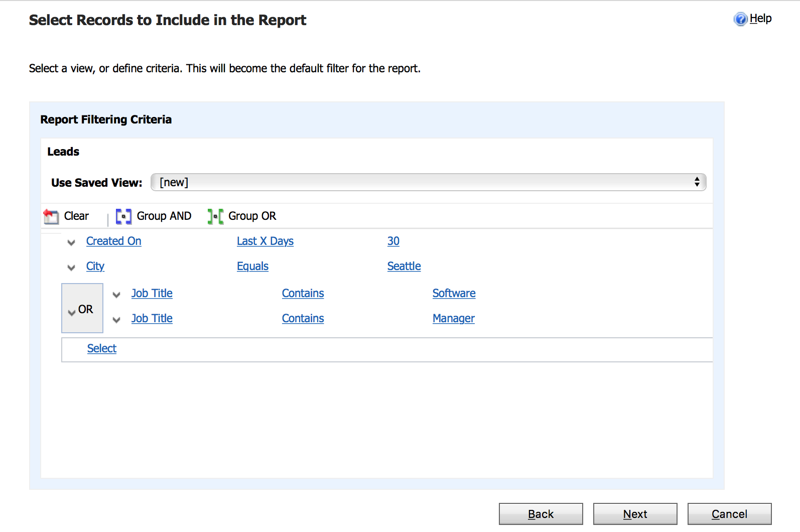Click the Help question-mark icon

740,19
